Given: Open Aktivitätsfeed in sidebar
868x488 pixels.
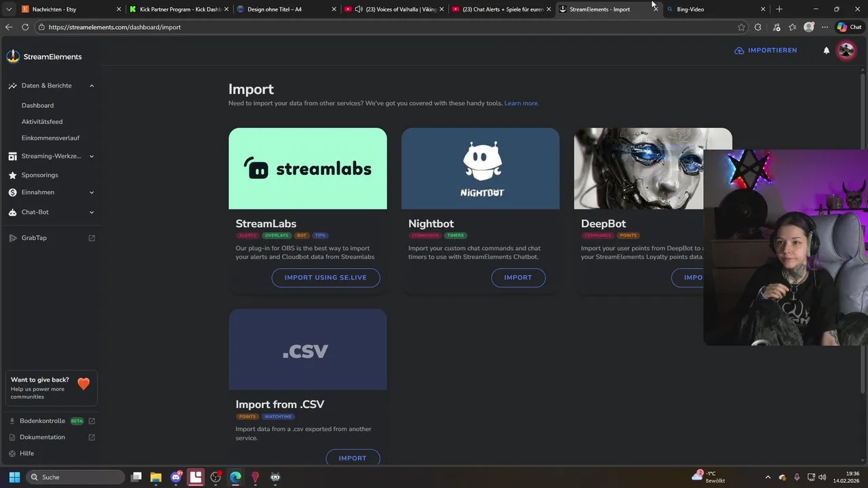Looking at the screenshot, I should (42, 122).
